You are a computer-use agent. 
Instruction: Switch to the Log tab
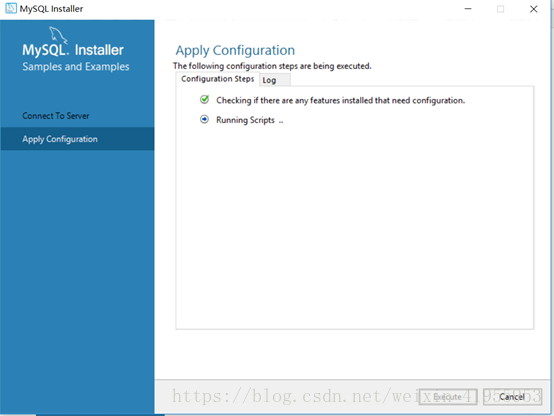point(275,80)
